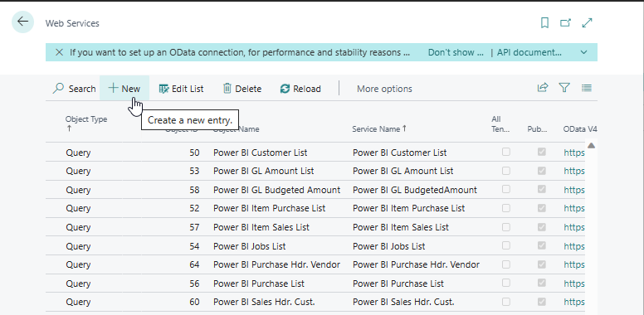Go back with the arrow button
The height and width of the screenshot is (315, 644).
(x=22, y=22)
